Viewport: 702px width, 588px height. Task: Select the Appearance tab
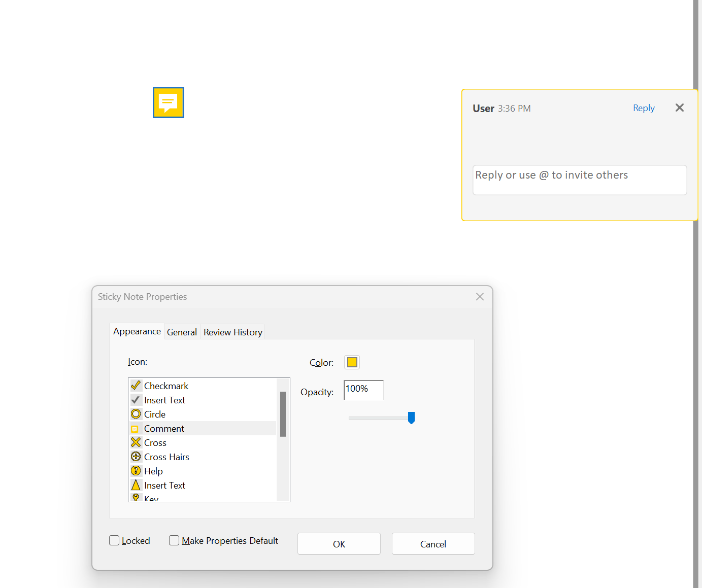tap(137, 331)
